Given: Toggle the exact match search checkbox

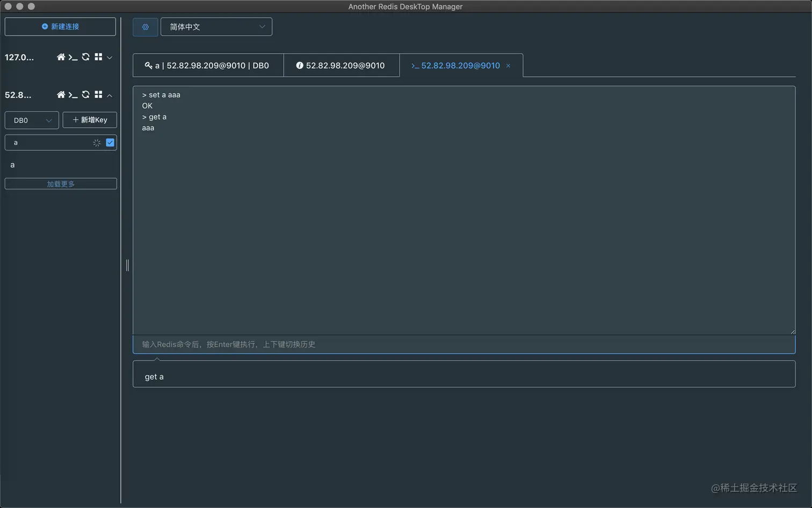Looking at the screenshot, I should tap(110, 142).
